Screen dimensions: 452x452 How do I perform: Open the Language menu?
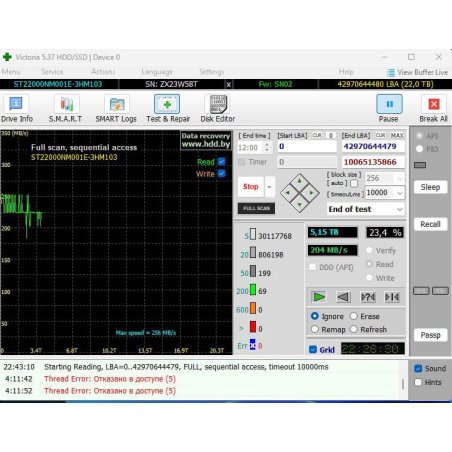point(157,72)
